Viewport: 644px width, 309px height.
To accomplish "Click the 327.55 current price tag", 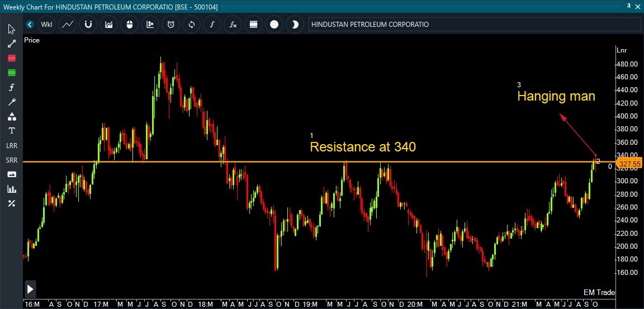I will tap(629, 164).
